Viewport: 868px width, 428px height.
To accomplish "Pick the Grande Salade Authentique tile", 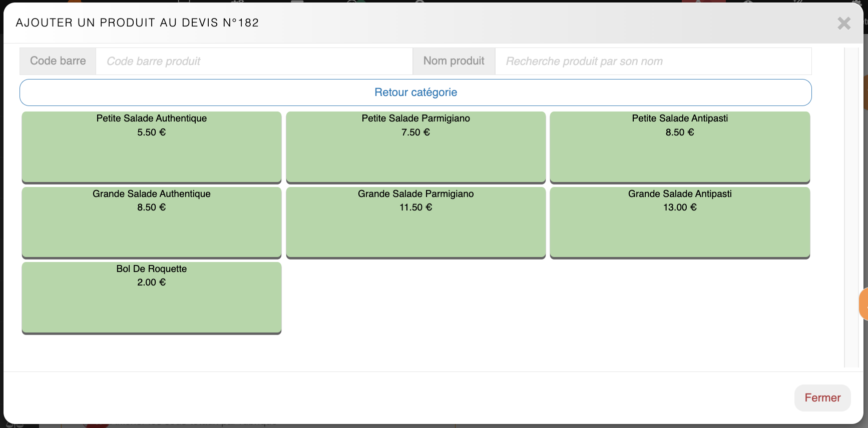I will pyautogui.click(x=152, y=222).
